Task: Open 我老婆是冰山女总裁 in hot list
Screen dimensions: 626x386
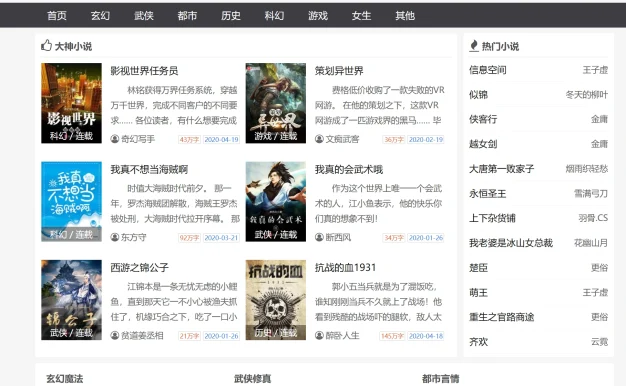Action: click(511, 243)
